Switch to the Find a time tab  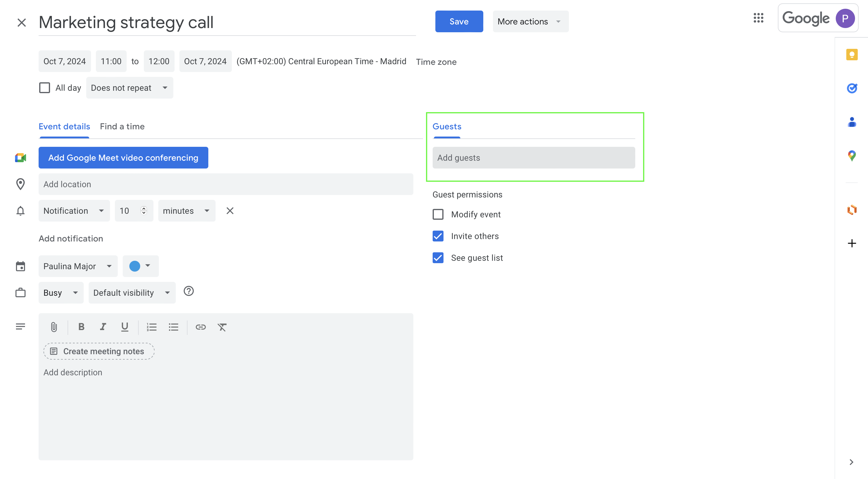coord(122,126)
